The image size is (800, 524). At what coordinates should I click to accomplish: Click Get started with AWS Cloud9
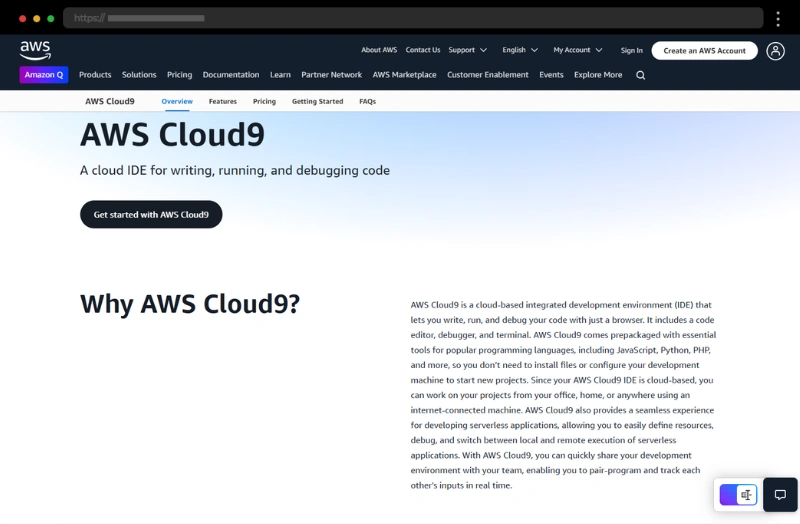tap(151, 214)
